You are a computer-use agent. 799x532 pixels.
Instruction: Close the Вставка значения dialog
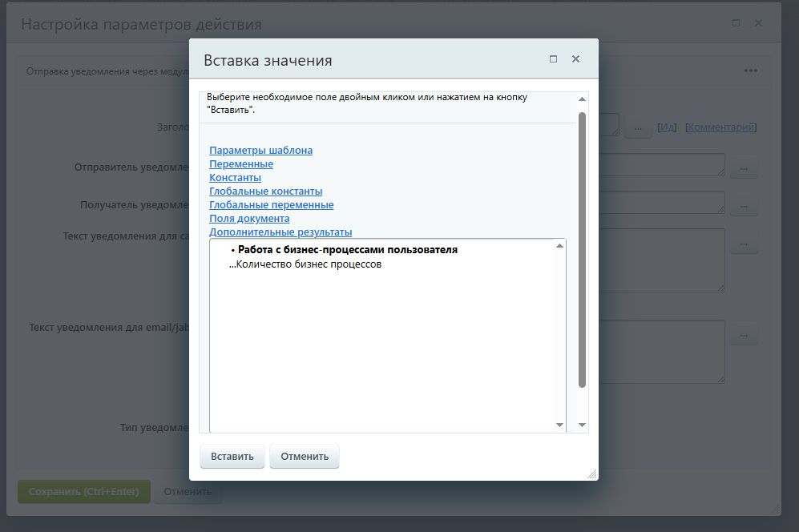point(575,59)
